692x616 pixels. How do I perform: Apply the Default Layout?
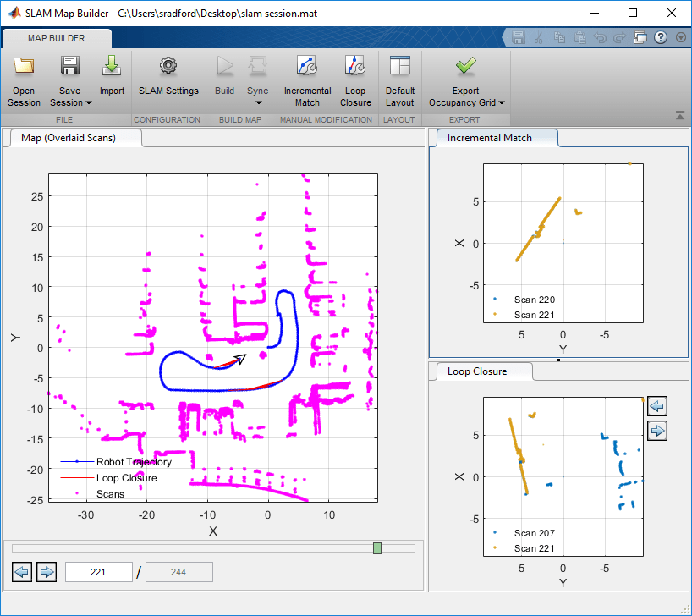click(399, 68)
